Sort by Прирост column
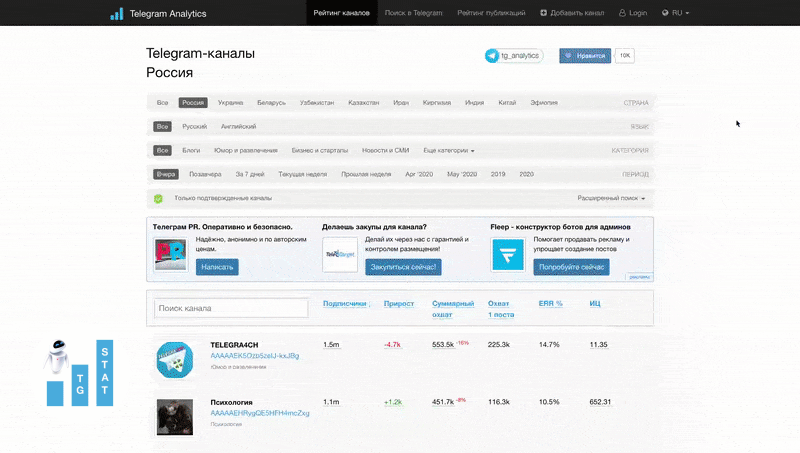The width and height of the screenshot is (800, 453). pos(398,304)
